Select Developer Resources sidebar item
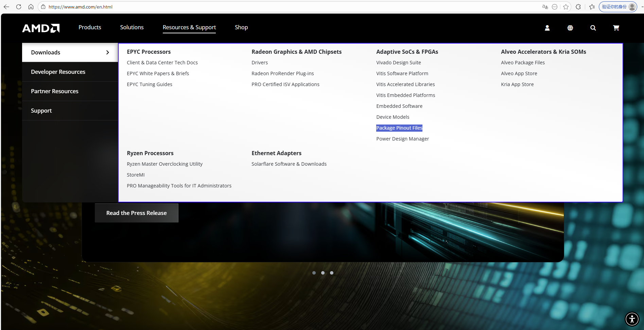This screenshot has width=644, height=330. pyautogui.click(x=70, y=72)
